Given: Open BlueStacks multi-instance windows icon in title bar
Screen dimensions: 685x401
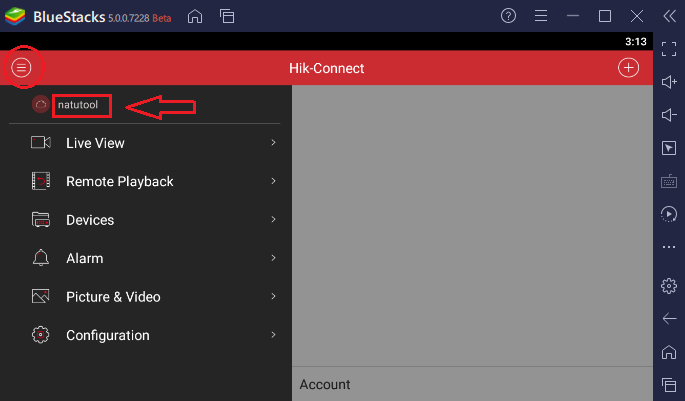Looking at the screenshot, I should pos(227,16).
